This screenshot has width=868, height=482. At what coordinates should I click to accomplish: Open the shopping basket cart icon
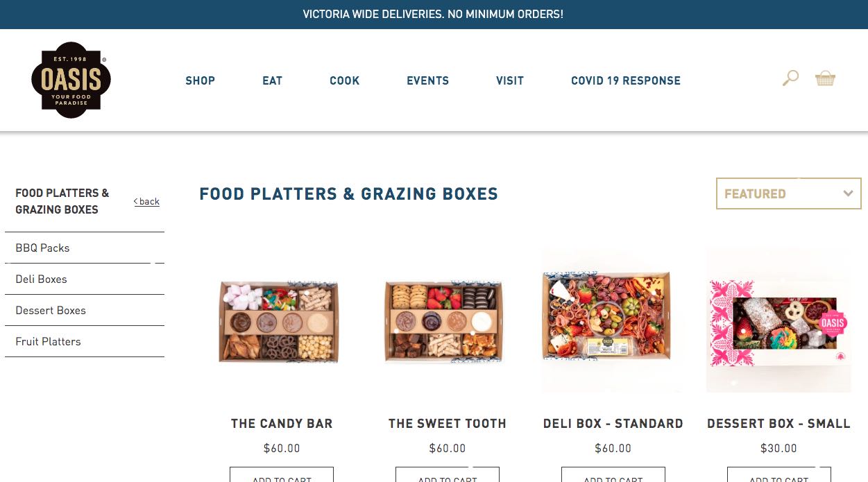click(825, 78)
